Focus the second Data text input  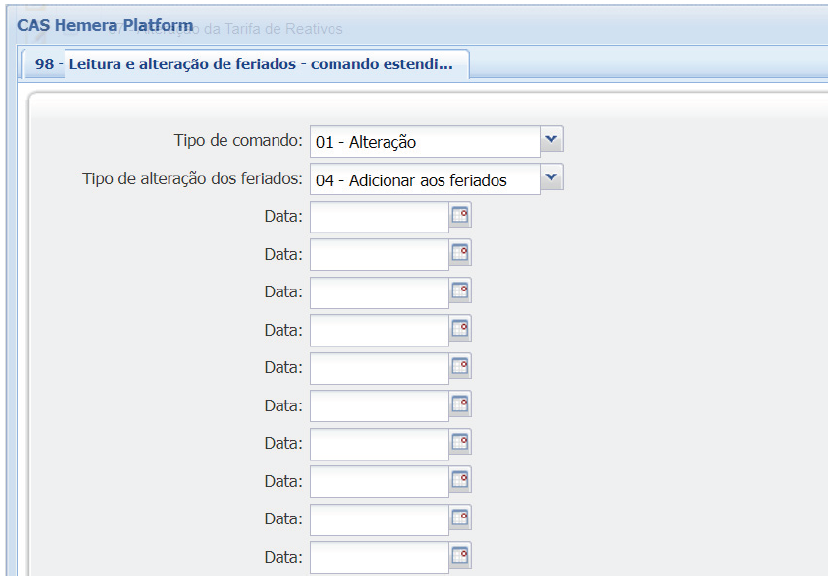point(379,255)
